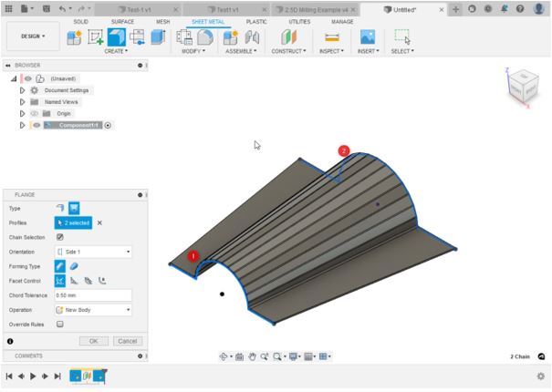Activate Component1:1 radio button
552x392 pixels.
108,125
